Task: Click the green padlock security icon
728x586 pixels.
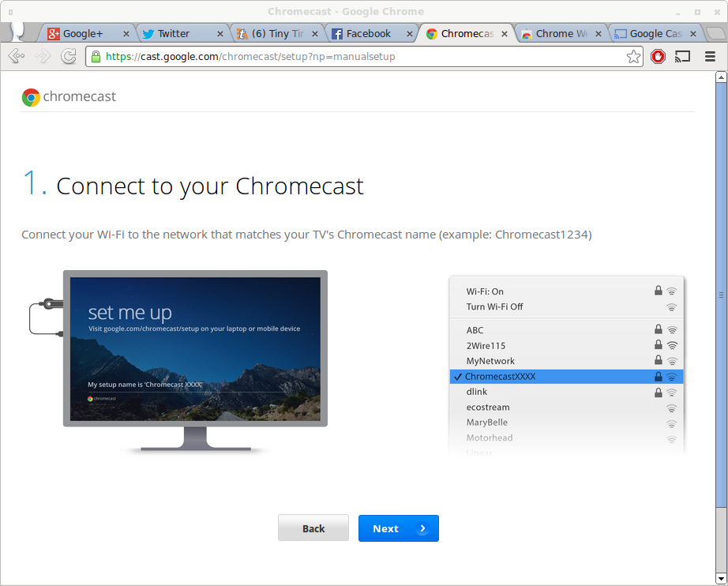Action: click(x=96, y=57)
